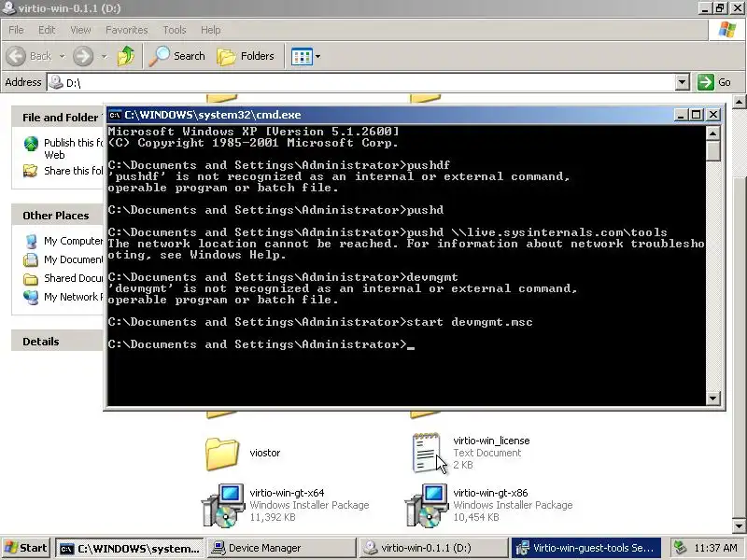Select the virtio-win_license text document icon
The width and height of the screenshot is (747, 560).
click(x=426, y=453)
